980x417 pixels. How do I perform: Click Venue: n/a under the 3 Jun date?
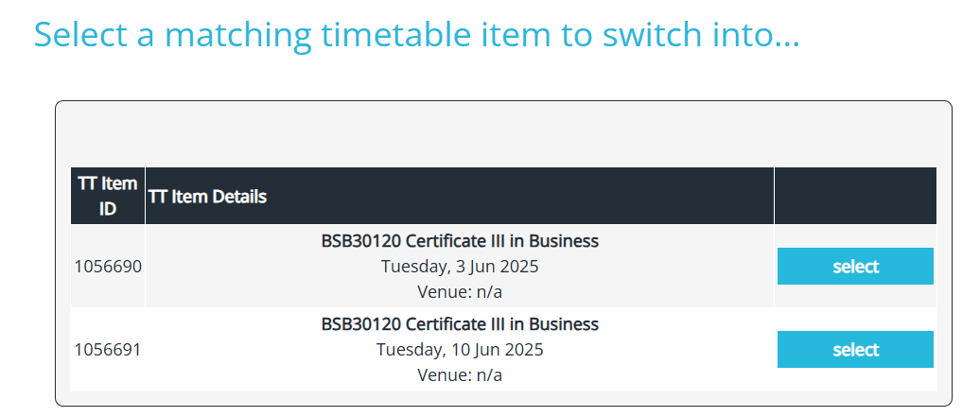coord(460,292)
